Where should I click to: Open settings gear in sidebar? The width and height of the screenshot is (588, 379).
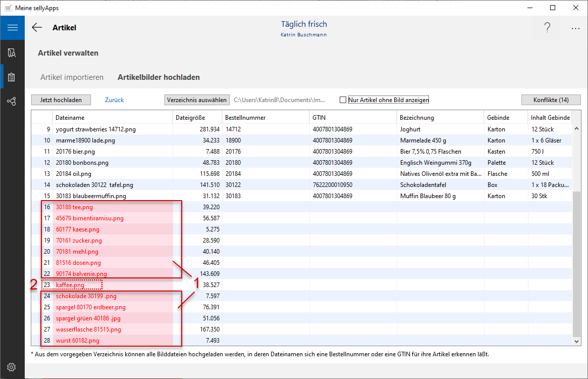12,367
